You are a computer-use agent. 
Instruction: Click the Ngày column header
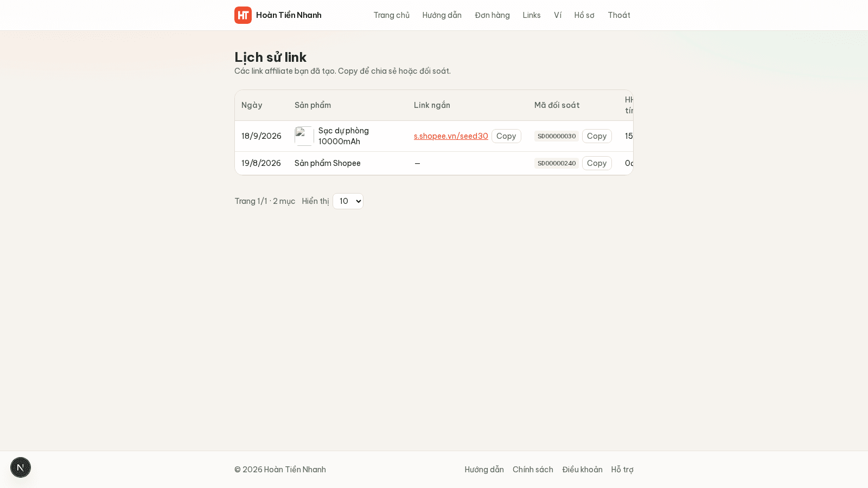[252, 105]
